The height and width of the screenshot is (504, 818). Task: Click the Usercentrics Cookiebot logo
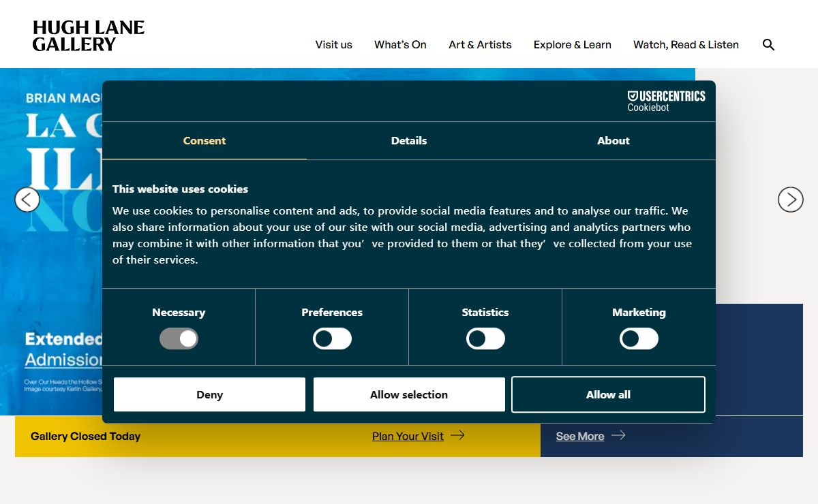666,101
